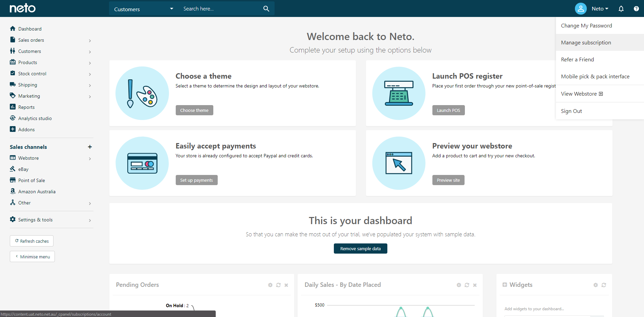Click the Amazon Australia logo icon
The image size is (644, 317).
(13, 191)
